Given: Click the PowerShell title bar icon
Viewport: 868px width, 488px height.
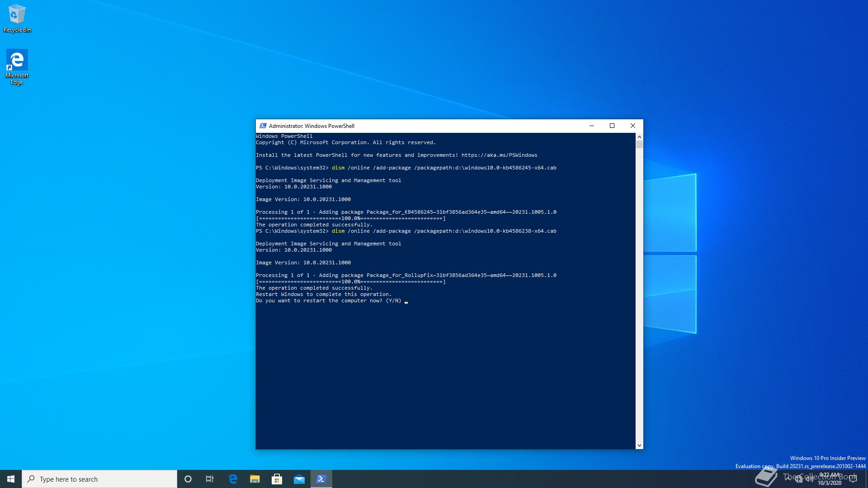Looking at the screenshot, I should (x=263, y=126).
